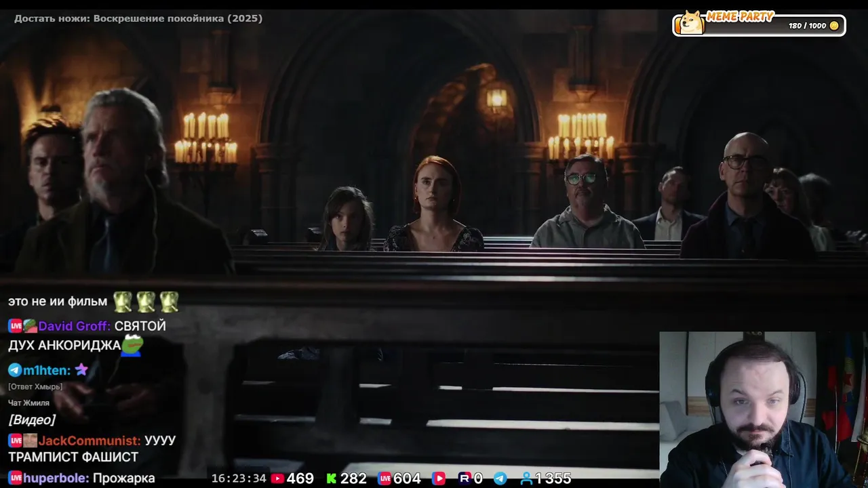Click the LIVE badge before huperbole
Viewport: 868px width, 488px height.
point(15,479)
